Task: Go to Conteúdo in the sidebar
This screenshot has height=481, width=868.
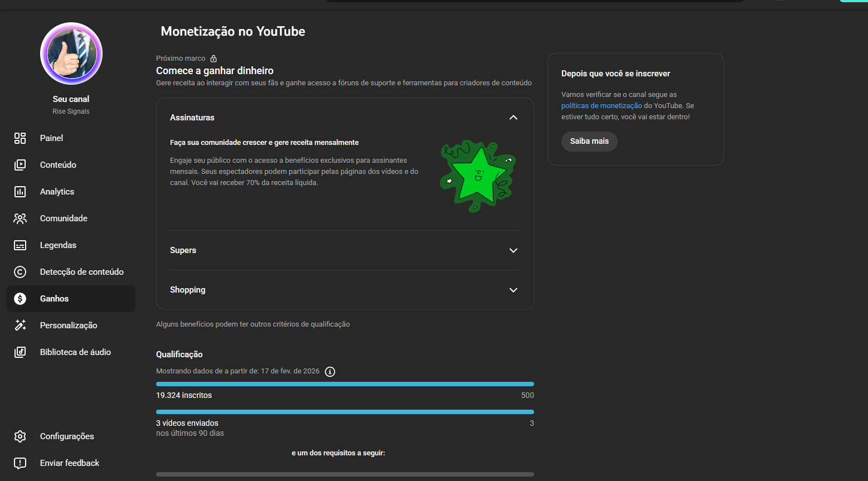Action: tap(71, 165)
